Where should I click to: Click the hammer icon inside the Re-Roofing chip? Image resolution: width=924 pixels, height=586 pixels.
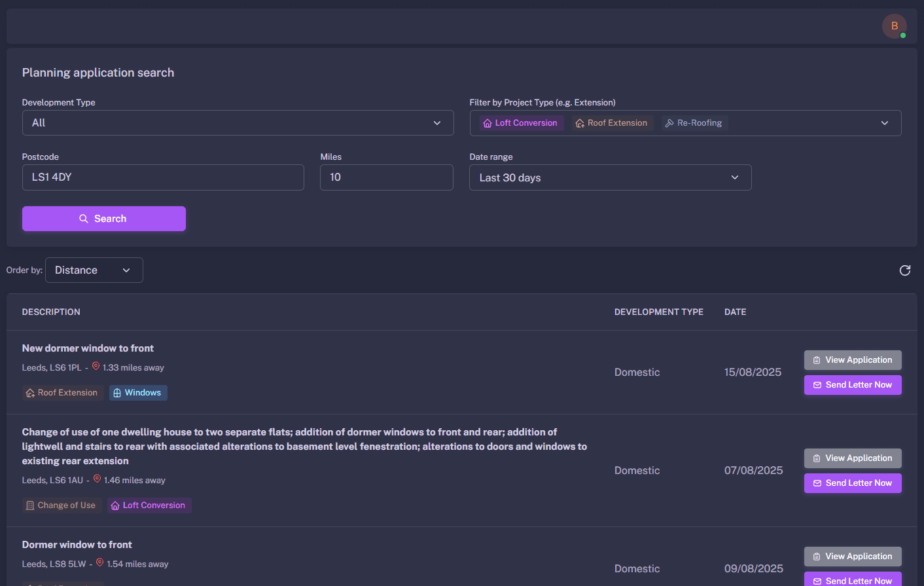click(x=670, y=122)
